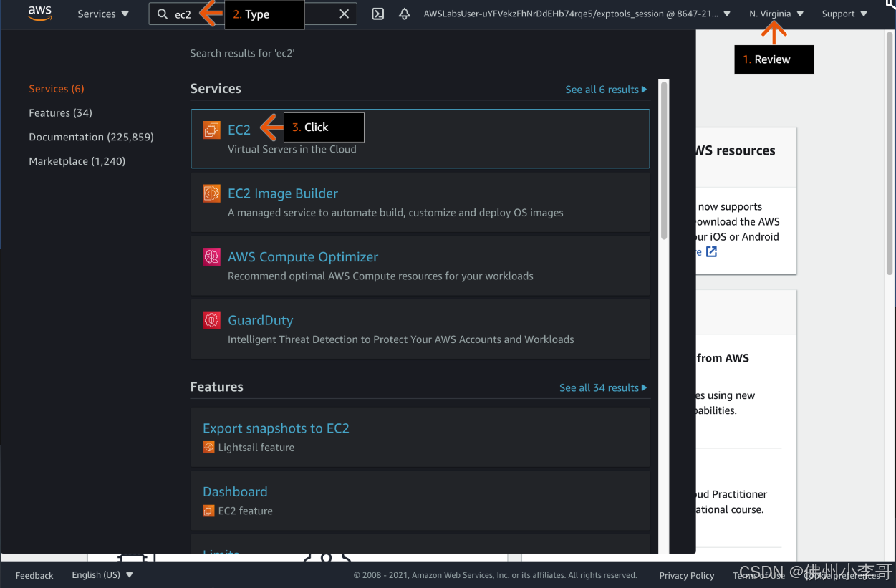The image size is (896, 588).
Task: Click the EC2 feature icon under Dashboard
Action: 208,511
